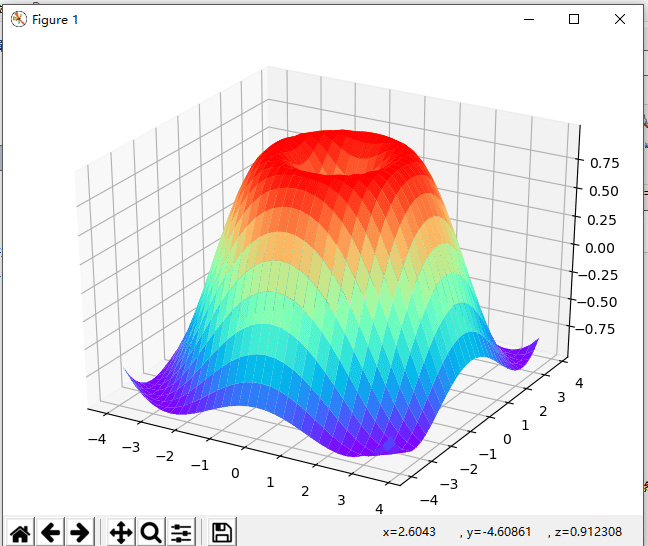
Task: Open the Configure subplots dialog
Action: (181, 532)
